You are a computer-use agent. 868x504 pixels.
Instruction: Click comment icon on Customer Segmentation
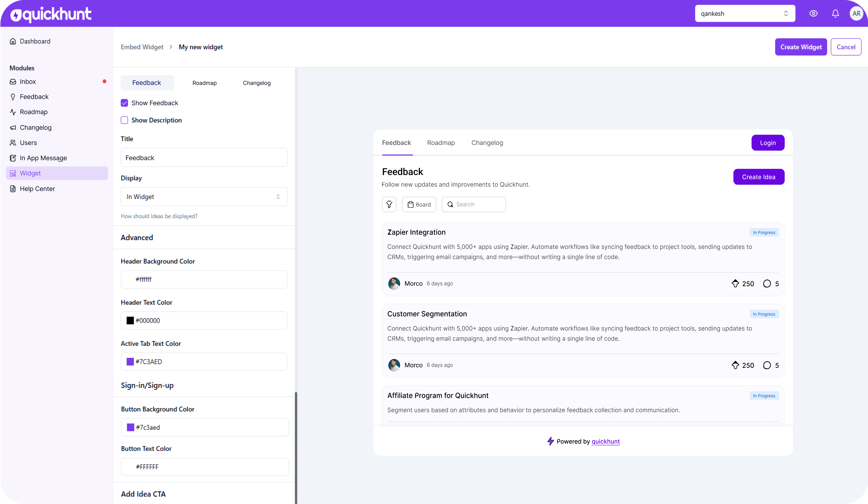pos(767,365)
